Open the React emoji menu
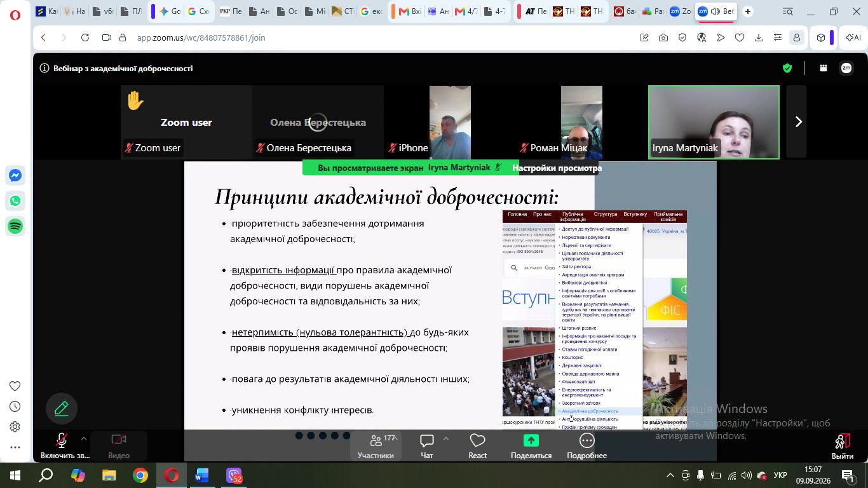The image size is (868, 488). [x=477, y=446]
